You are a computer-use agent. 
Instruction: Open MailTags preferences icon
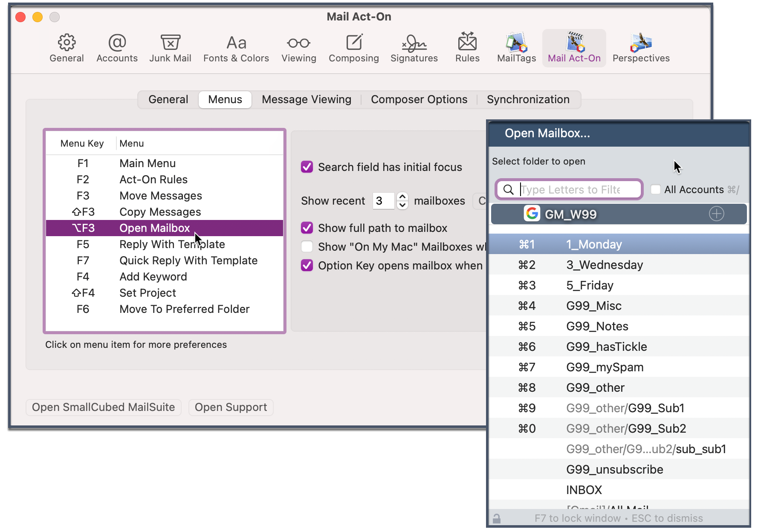point(516,43)
